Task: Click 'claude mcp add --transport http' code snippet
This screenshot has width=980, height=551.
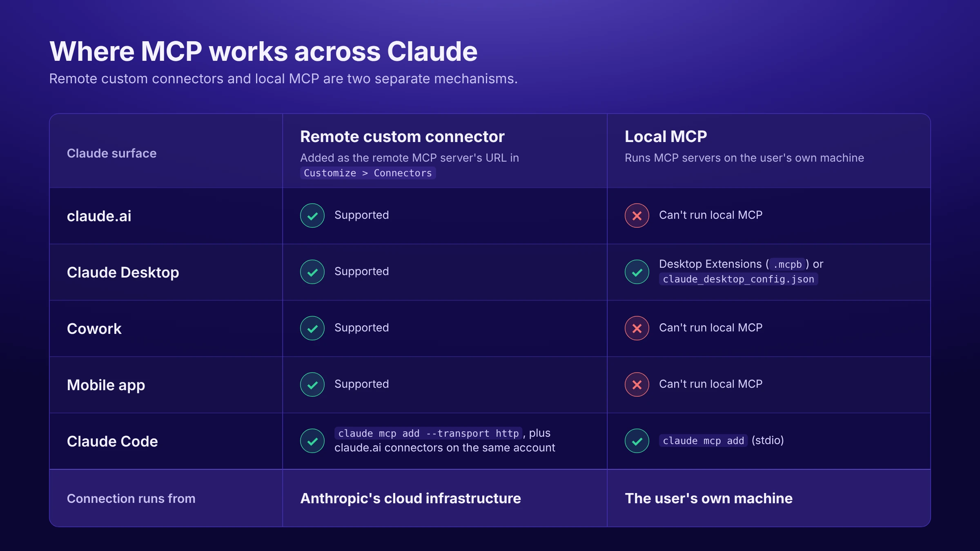Action: [428, 433]
